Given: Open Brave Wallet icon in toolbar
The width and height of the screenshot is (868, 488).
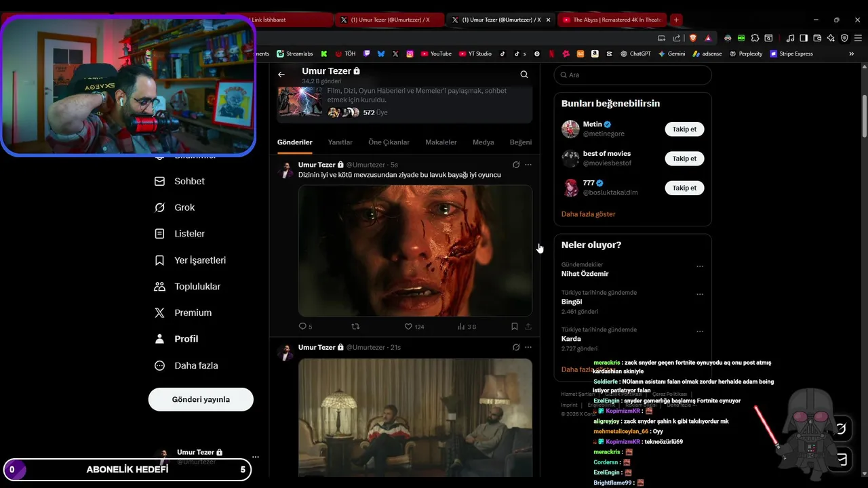Looking at the screenshot, I should pos(817,38).
